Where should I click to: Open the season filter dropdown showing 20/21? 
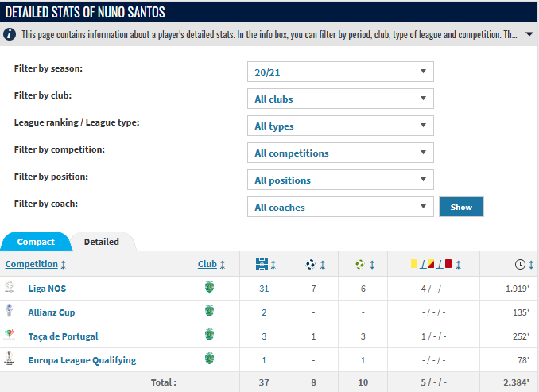pos(340,72)
